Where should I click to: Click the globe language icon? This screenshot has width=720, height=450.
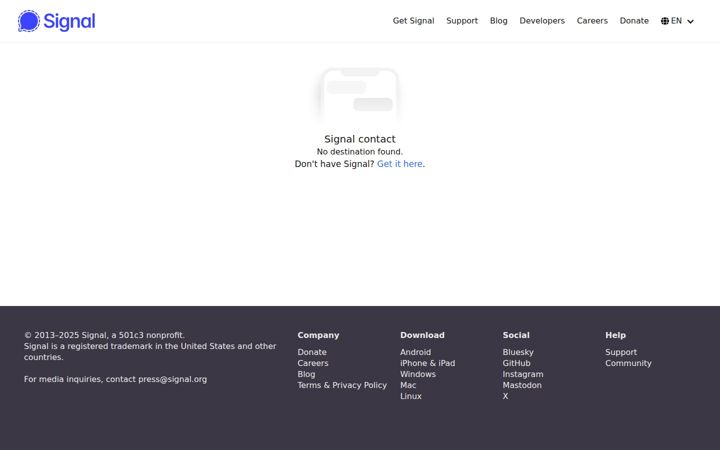coord(664,21)
